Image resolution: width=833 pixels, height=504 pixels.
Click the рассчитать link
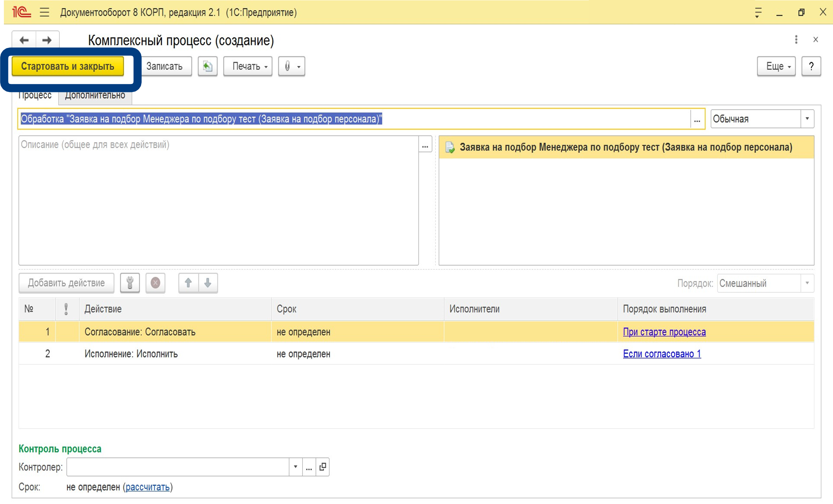[148, 487]
